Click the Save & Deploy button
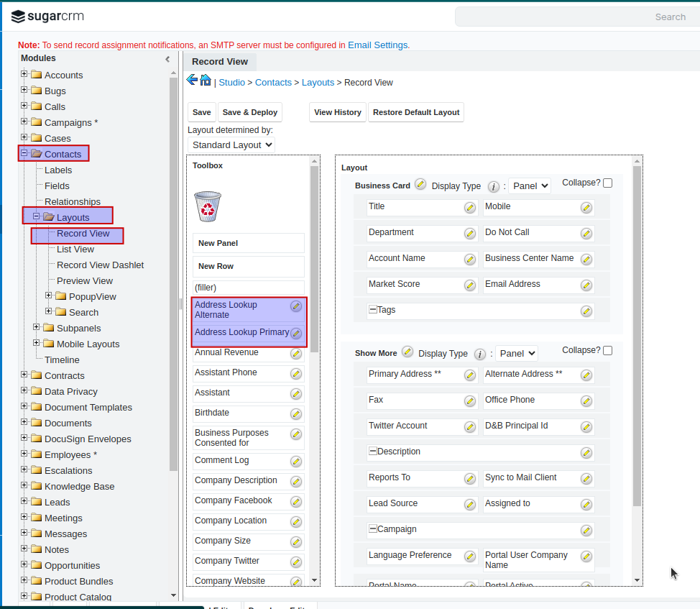The height and width of the screenshot is (609, 700). pyautogui.click(x=249, y=112)
